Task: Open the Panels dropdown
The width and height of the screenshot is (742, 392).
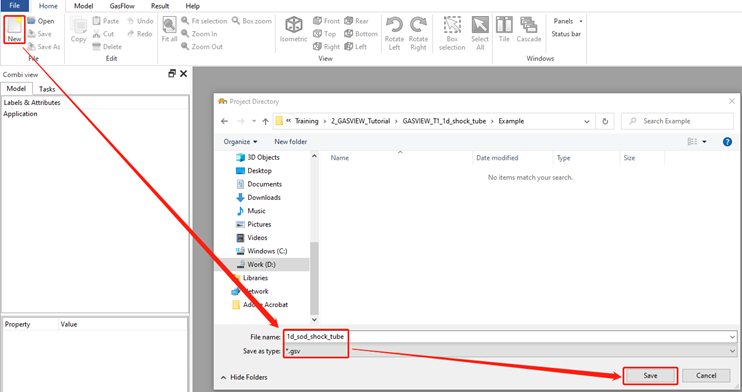Action: [x=567, y=21]
